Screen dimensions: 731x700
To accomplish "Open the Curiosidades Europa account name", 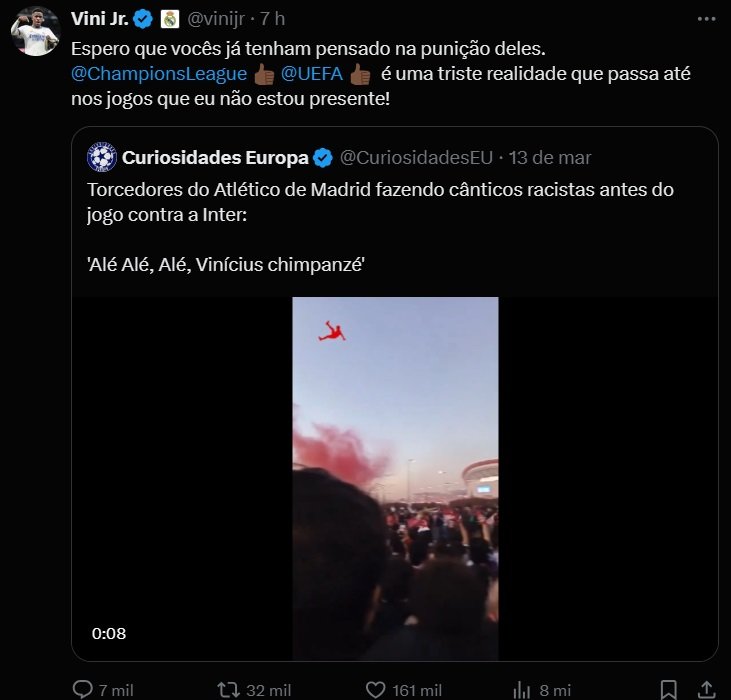I will tap(215, 157).
